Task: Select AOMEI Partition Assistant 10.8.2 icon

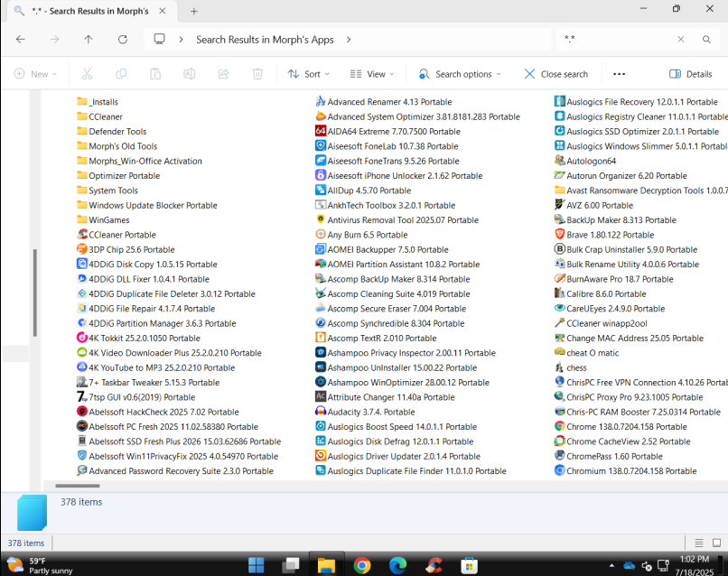Action: pyautogui.click(x=321, y=265)
